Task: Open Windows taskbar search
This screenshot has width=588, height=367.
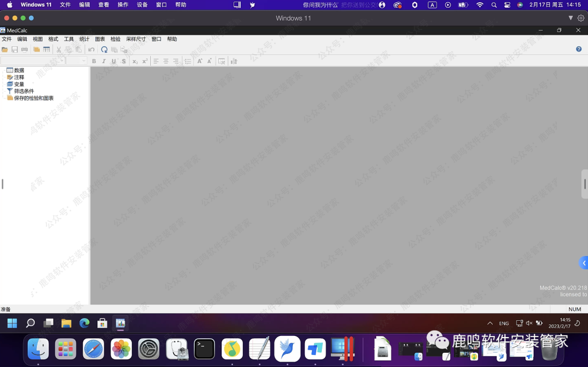Action: pyautogui.click(x=30, y=323)
